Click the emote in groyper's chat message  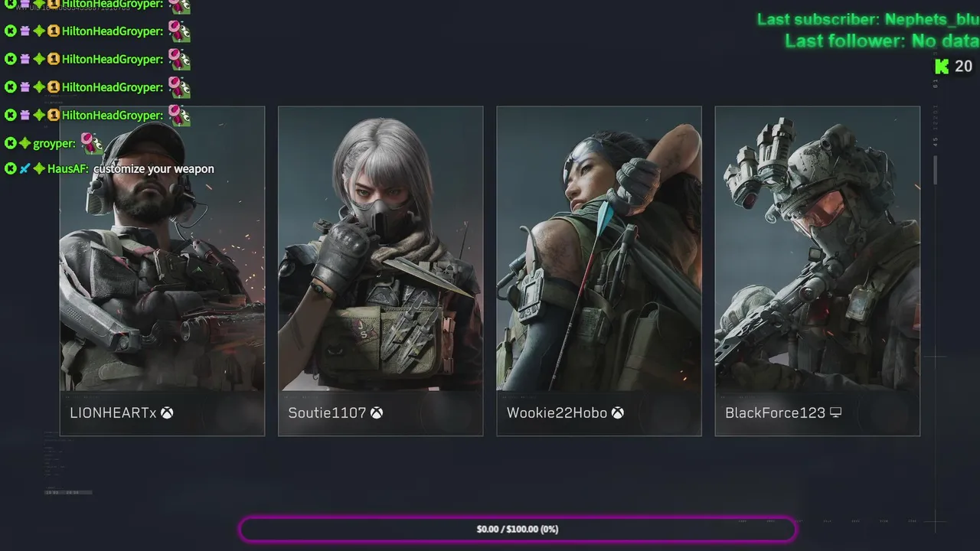[x=92, y=143]
